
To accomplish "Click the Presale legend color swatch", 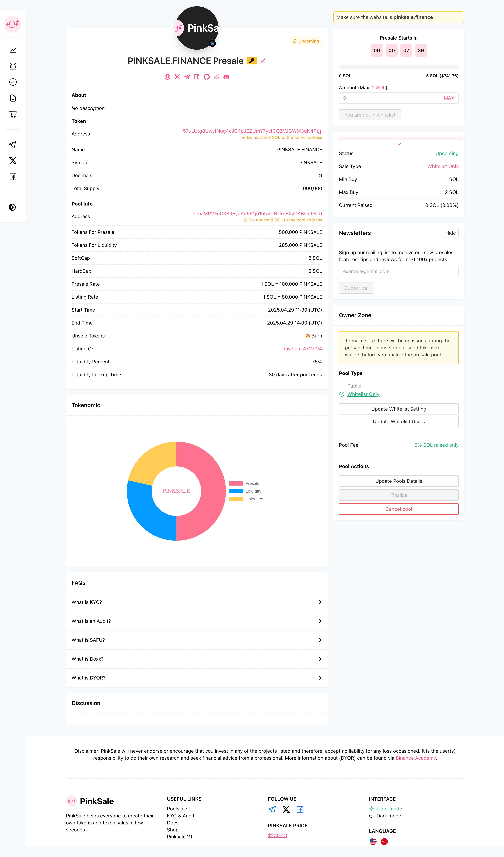I will pos(236,484).
